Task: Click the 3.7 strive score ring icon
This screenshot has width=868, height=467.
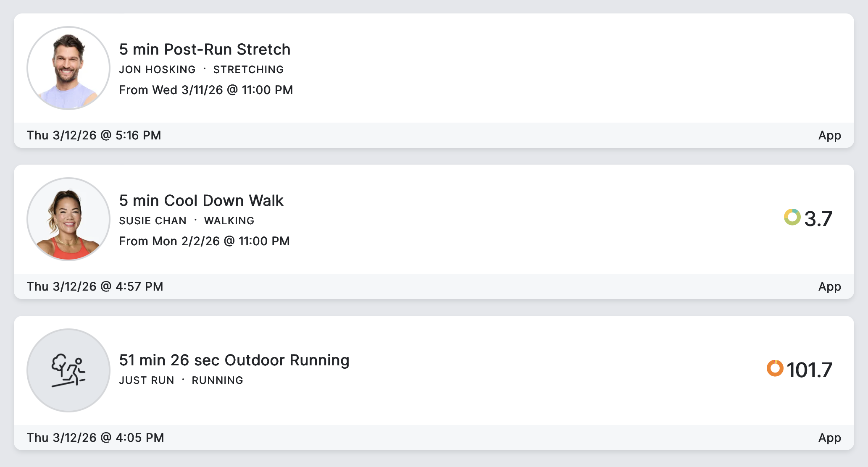Action: pyautogui.click(x=792, y=217)
